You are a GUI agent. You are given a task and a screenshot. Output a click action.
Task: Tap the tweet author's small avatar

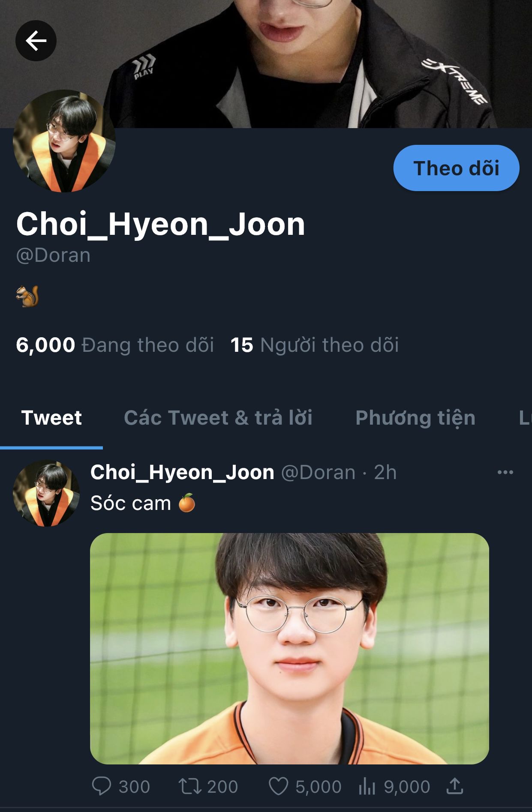[46, 494]
